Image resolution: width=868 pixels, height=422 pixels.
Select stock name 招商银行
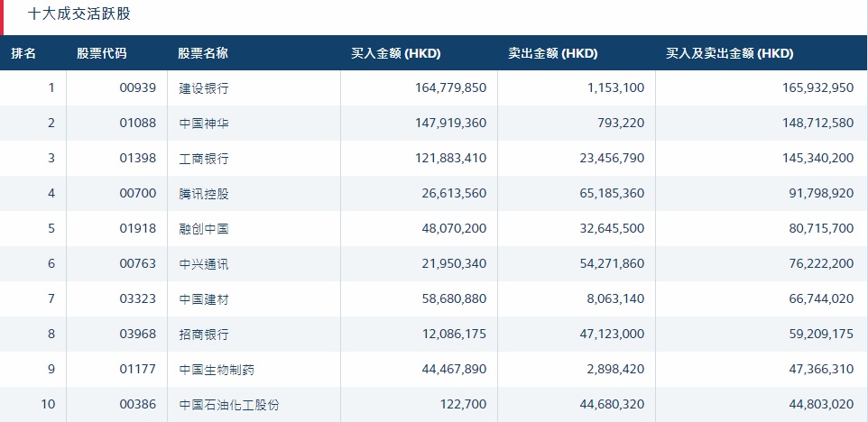point(204,335)
